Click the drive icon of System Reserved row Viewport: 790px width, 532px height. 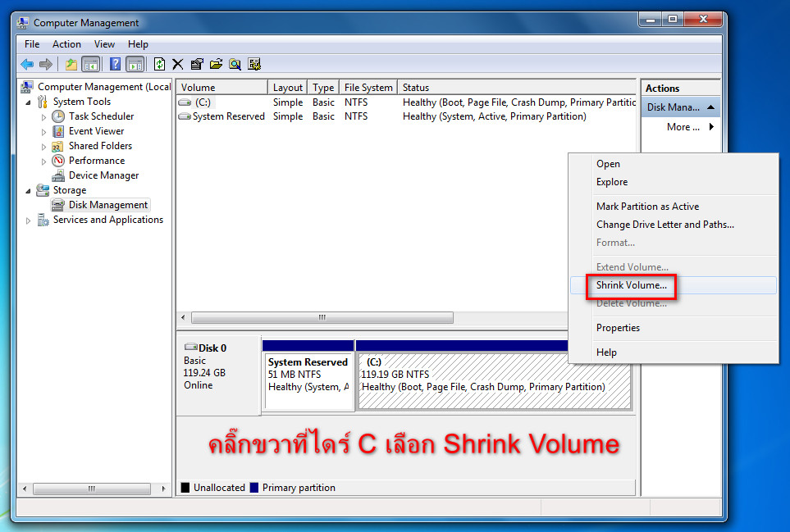[x=185, y=116]
